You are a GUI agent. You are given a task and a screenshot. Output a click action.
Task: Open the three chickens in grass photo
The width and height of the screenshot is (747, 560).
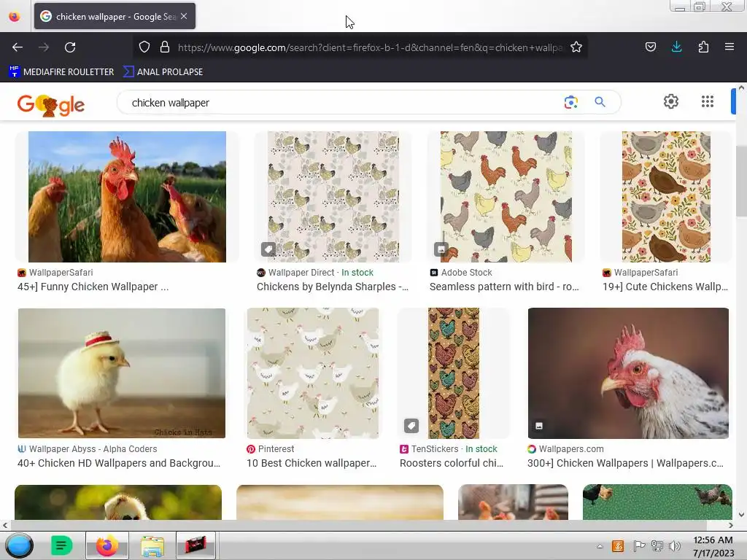point(127,197)
